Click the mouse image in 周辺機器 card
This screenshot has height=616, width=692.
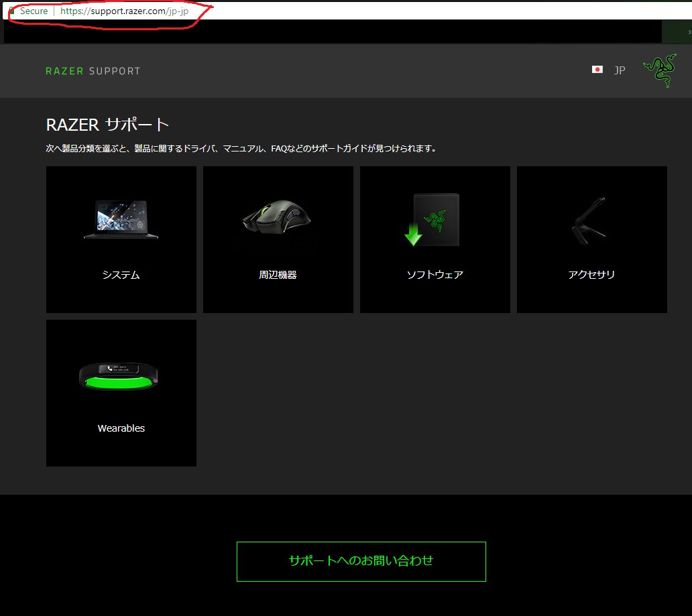277,217
